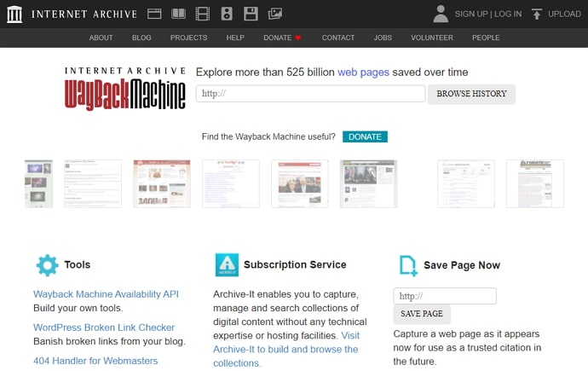Open the JOBS menu item
This screenshot has width=588, height=371.
tap(383, 38)
